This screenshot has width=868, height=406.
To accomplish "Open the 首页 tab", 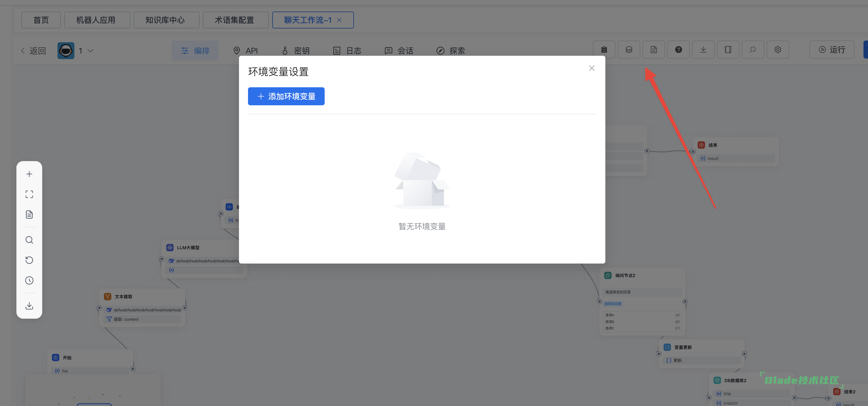I will coord(41,20).
